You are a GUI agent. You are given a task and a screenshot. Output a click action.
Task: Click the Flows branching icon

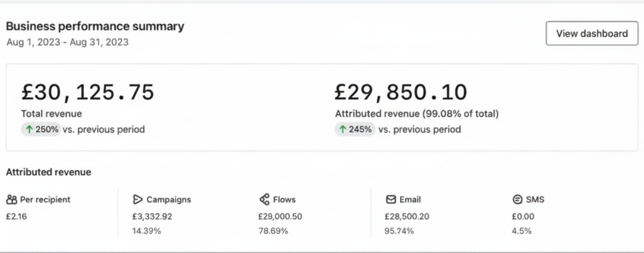point(264,200)
